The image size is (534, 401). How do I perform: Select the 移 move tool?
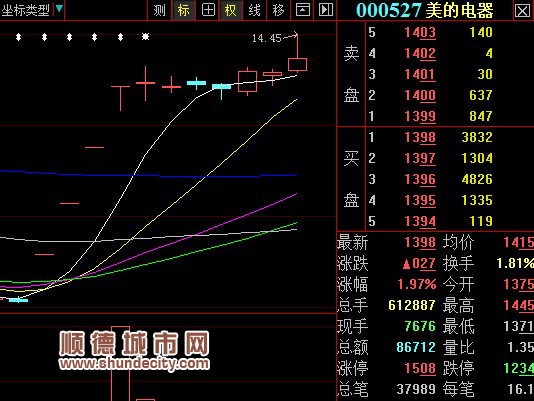tap(278, 10)
